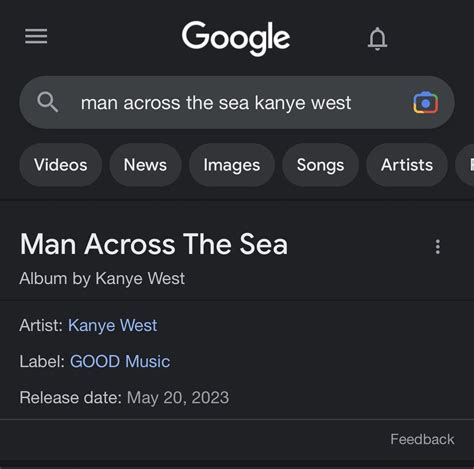The height and width of the screenshot is (469, 474).
Task: Tap the partially visible last filter chip
Action: click(x=466, y=165)
